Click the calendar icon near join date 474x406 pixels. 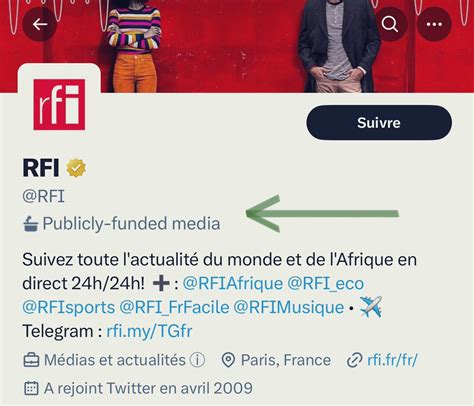point(31,388)
